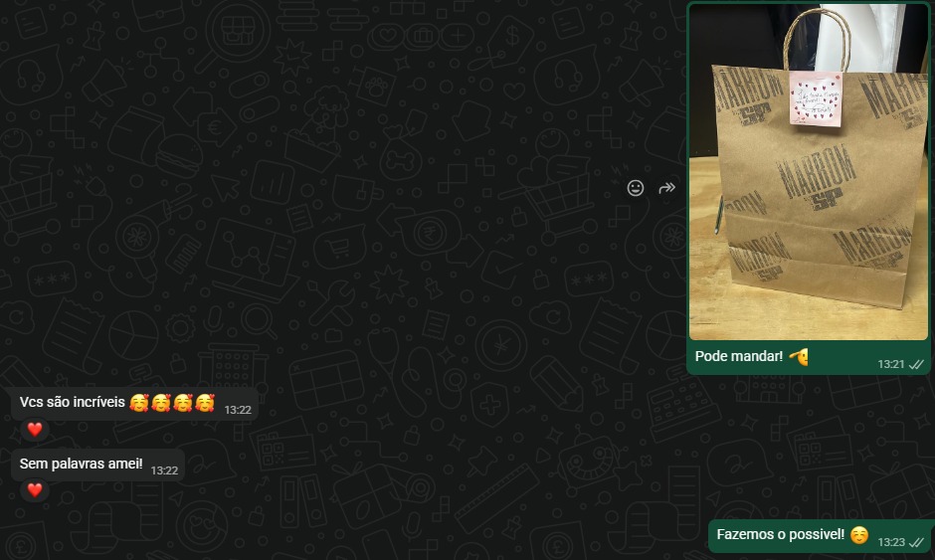
Task: Click 13:22 timestamp beside 'Sem palavras amei!'
Action: coord(164,470)
